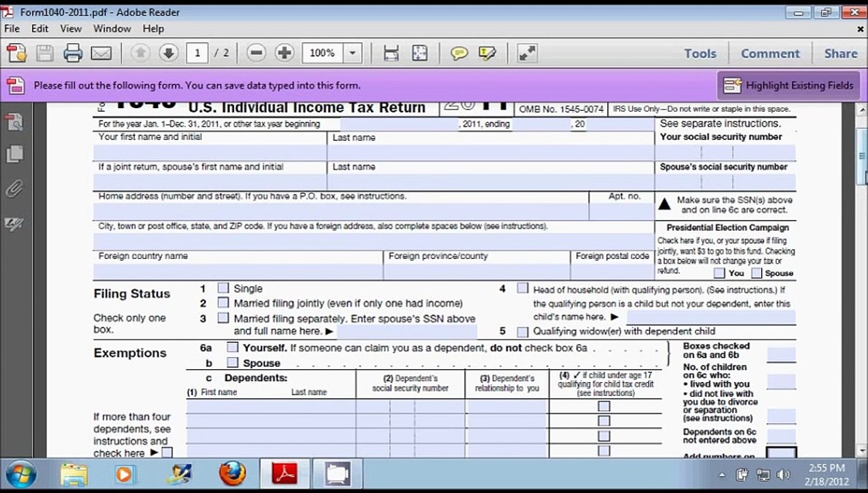Open the Attachments paperclip panel
Image resolution: width=868 pixels, height=493 pixels.
click(x=14, y=188)
